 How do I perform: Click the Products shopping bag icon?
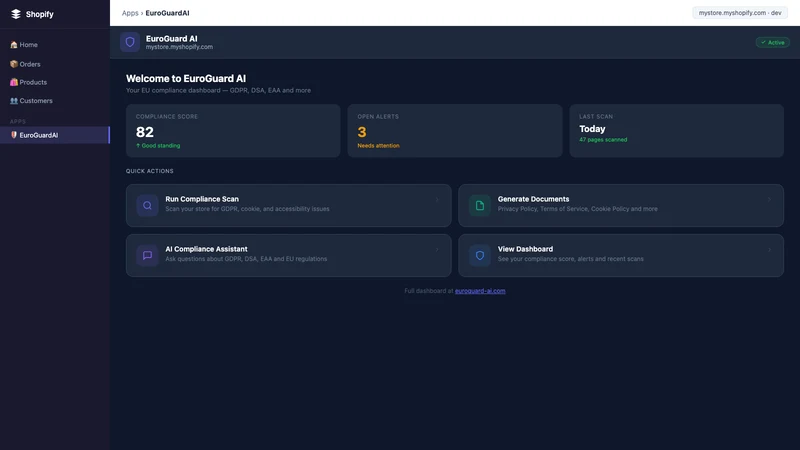point(14,82)
